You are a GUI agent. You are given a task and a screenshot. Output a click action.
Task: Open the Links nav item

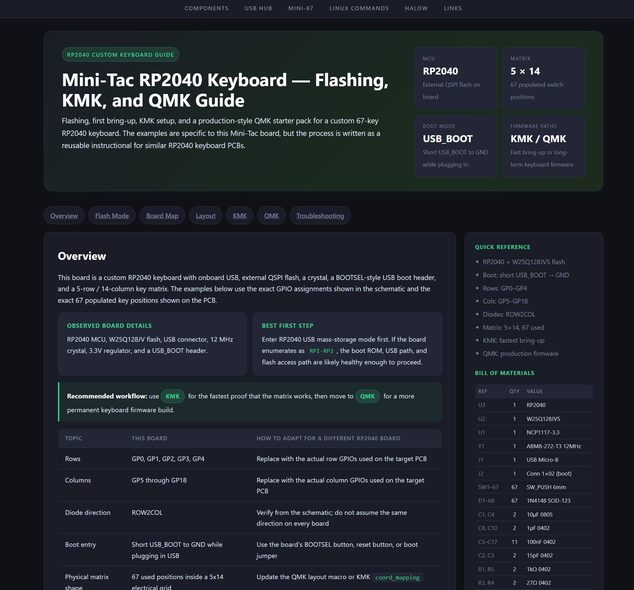[452, 8]
